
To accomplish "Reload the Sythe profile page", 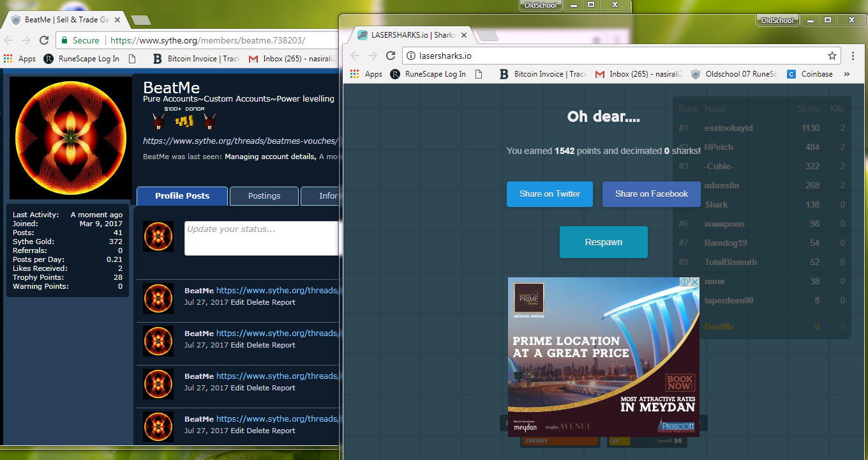I will pyautogui.click(x=44, y=40).
